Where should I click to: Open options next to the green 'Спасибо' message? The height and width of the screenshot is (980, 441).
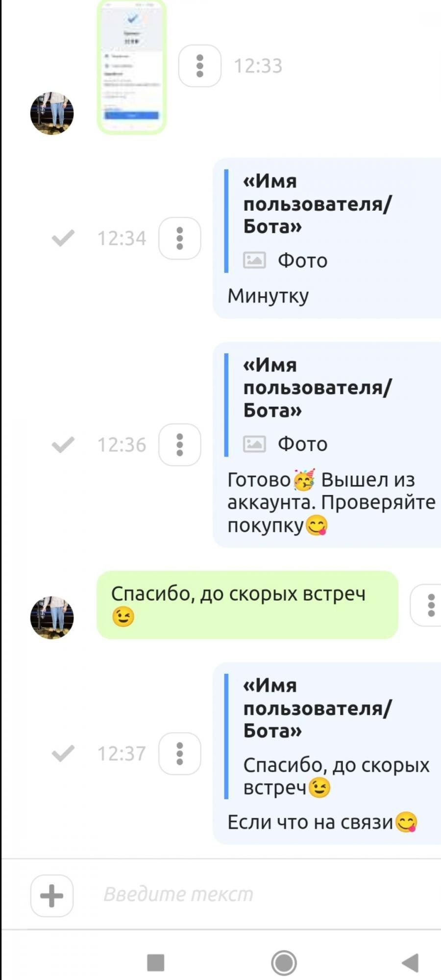[427, 605]
